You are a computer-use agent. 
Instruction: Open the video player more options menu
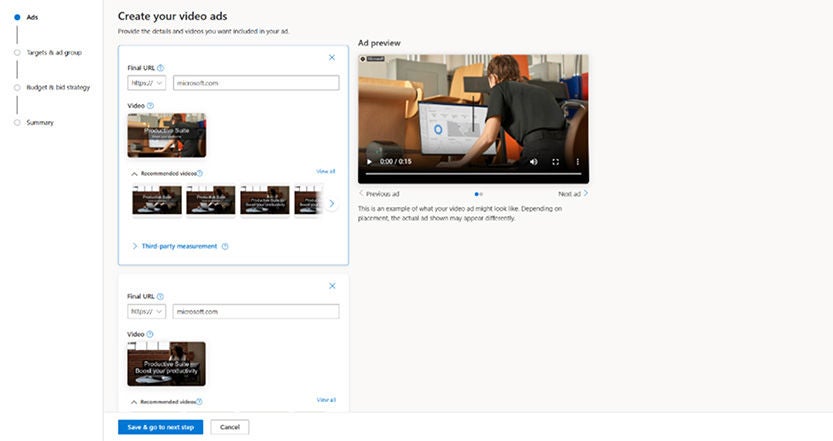click(577, 161)
